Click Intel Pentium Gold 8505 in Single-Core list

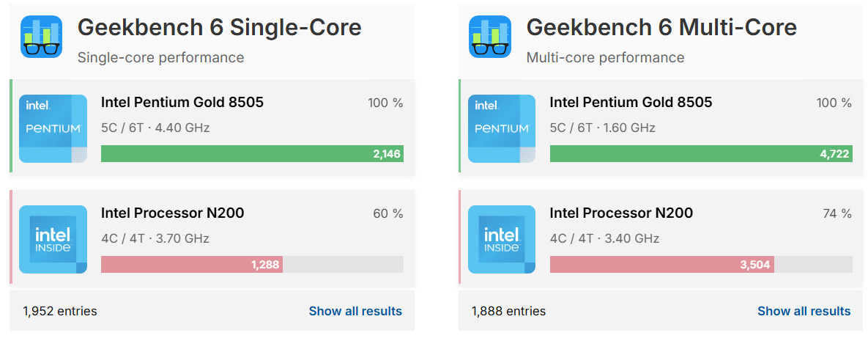(x=182, y=103)
